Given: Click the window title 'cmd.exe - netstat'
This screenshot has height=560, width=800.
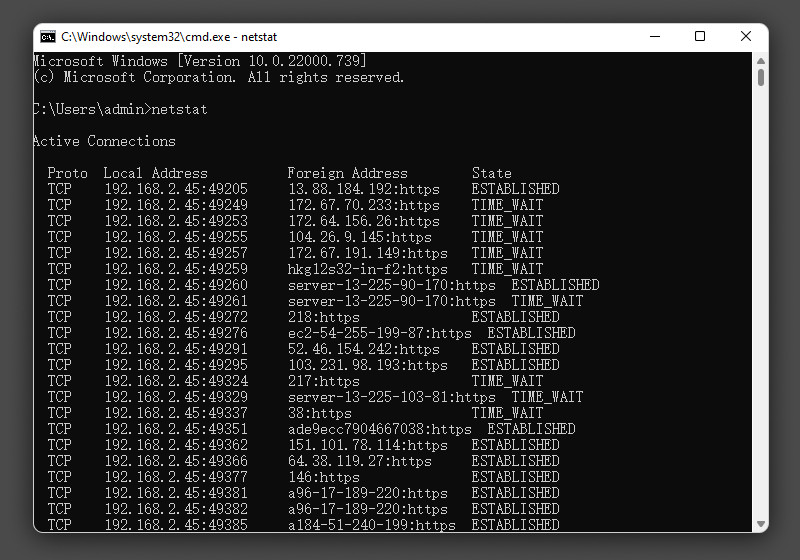Looking at the screenshot, I should coord(169,37).
